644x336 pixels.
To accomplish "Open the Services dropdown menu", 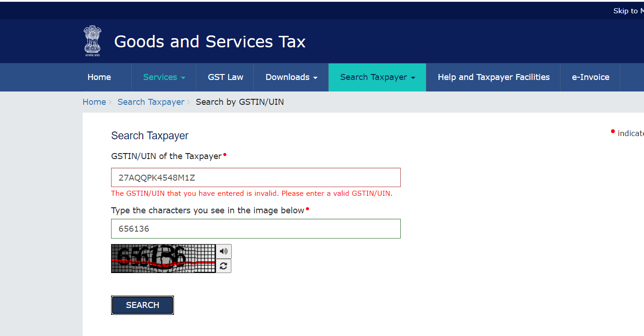I will click(164, 77).
